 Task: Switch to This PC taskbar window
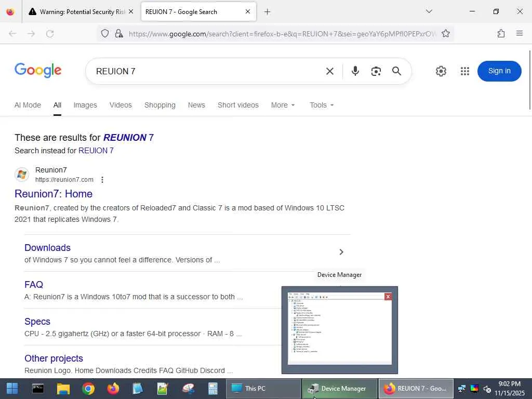coord(263,389)
